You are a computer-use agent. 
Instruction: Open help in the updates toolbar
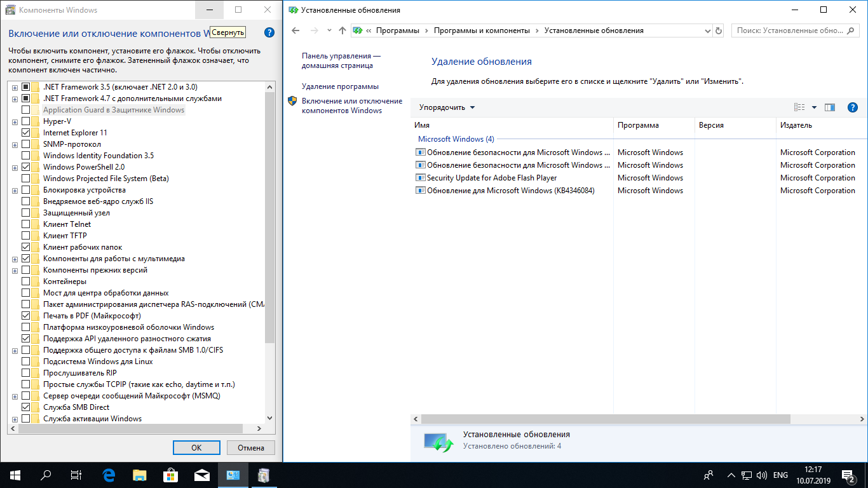coord(853,107)
